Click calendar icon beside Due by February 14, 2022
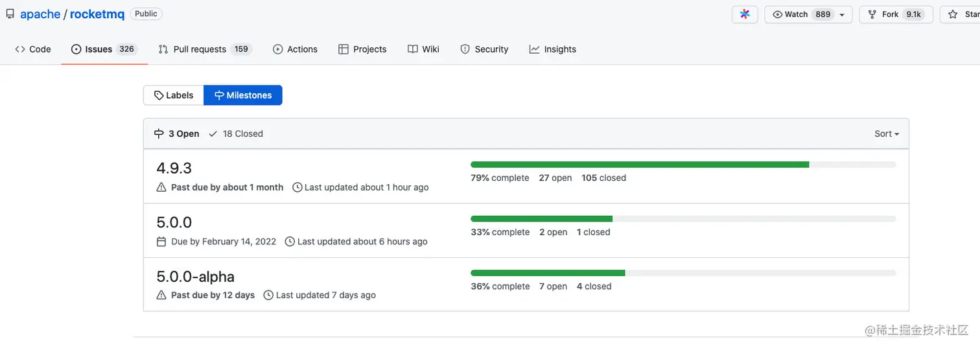The width and height of the screenshot is (980, 348). coord(161,242)
